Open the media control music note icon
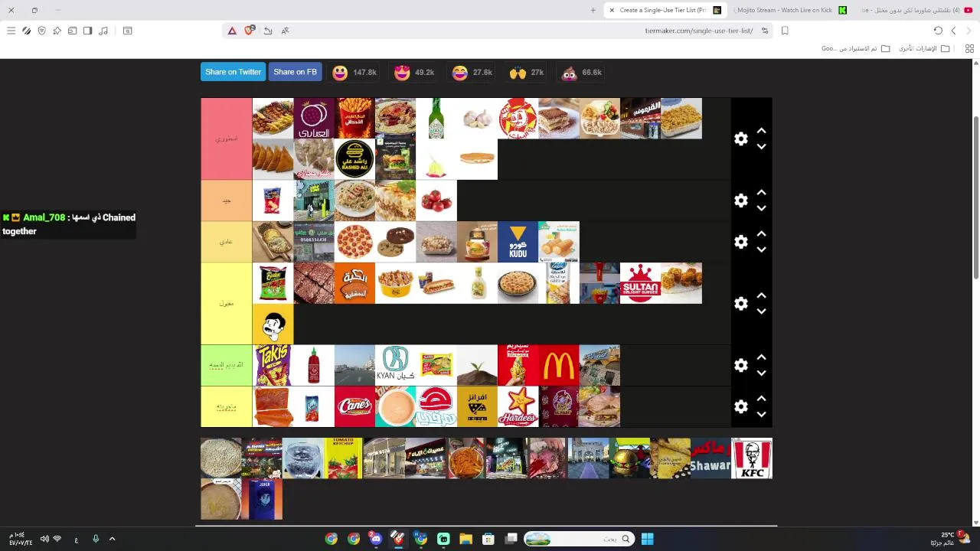This screenshot has height=551, width=980. pos(103,31)
